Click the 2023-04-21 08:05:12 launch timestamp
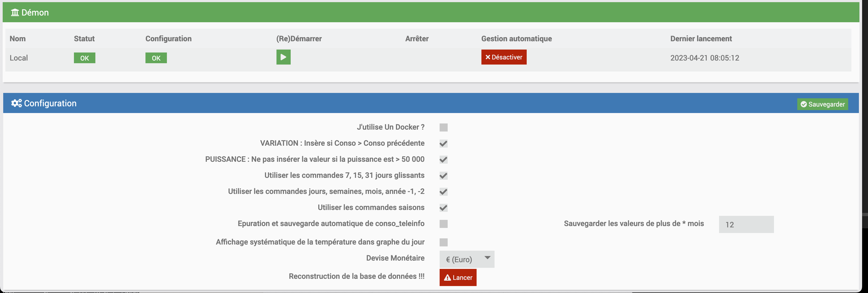Screen dimensions: 868x293 [x=705, y=58]
